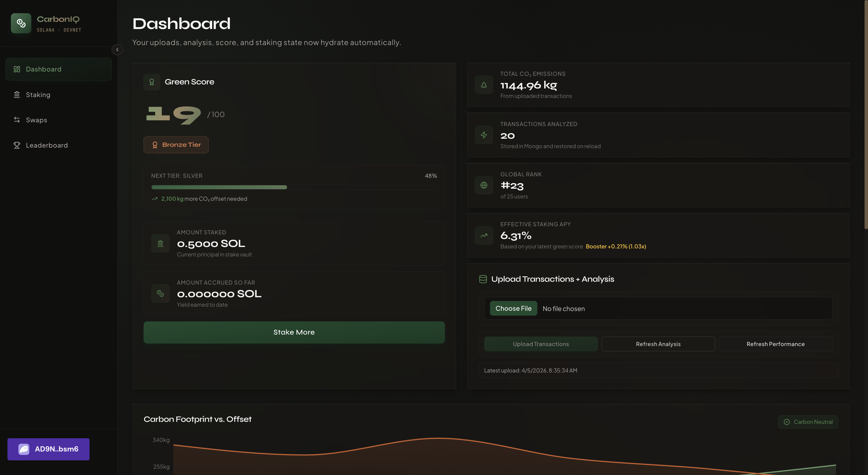Click the Amount Staked bank icon
This screenshot has height=475, width=868.
coord(160,244)
